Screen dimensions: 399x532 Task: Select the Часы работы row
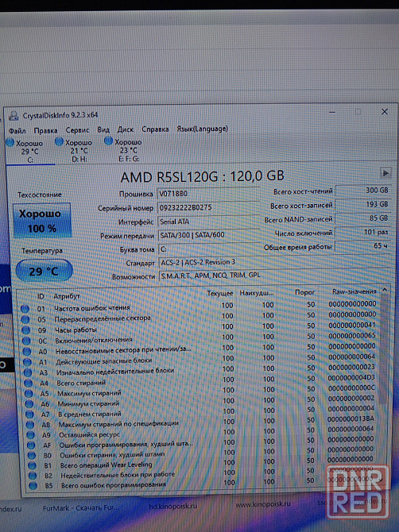[199, 327]
